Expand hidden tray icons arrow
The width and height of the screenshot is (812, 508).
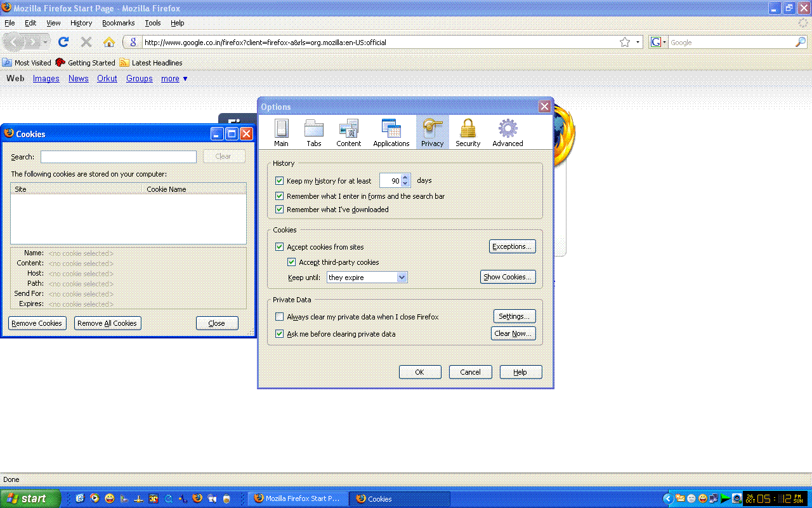667,498
